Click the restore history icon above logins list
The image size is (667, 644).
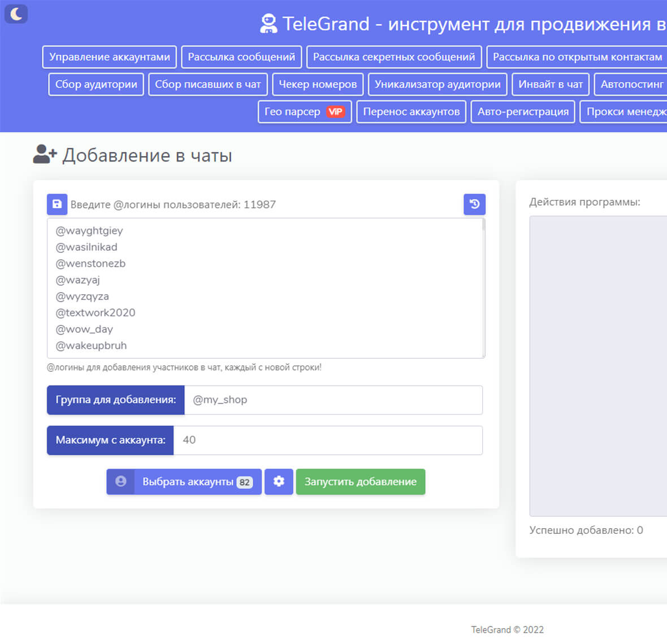[474, 204]
